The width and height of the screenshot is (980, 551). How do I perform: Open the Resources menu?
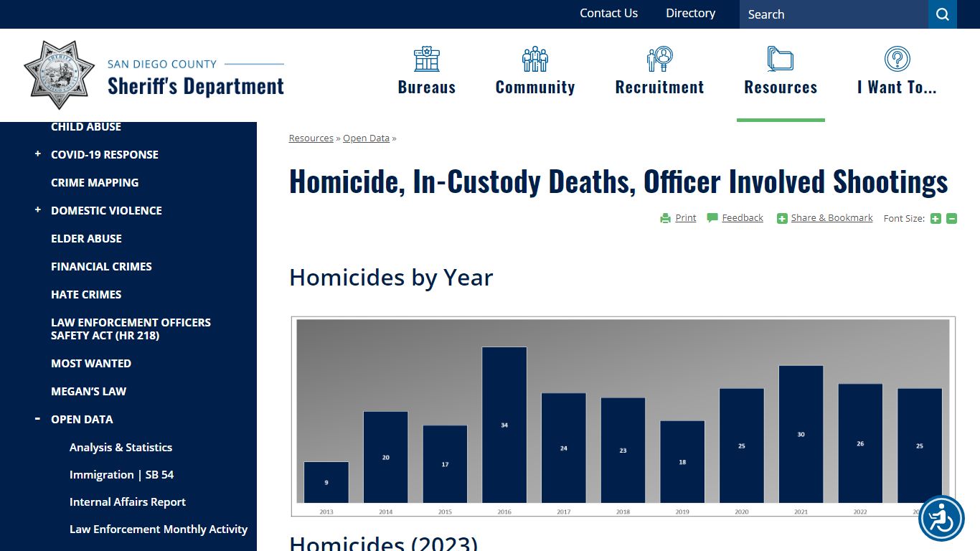(781, 87)
